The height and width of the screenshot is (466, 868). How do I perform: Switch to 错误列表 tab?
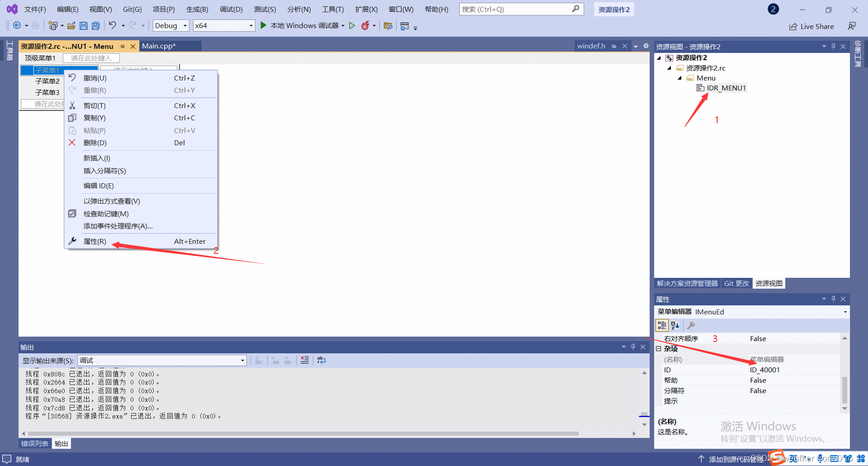pos(35,443)
